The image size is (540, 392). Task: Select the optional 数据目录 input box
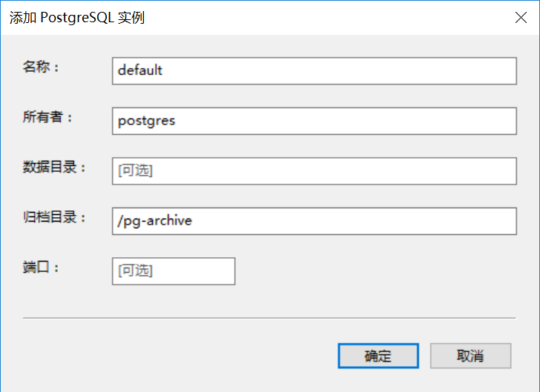tap(314, 170)
